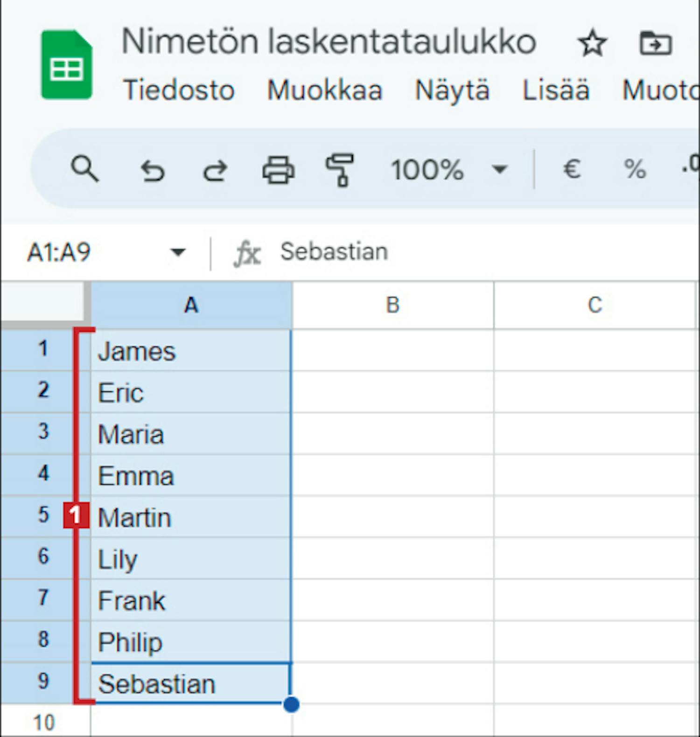Open the Näytä menu

pos(452,90)
